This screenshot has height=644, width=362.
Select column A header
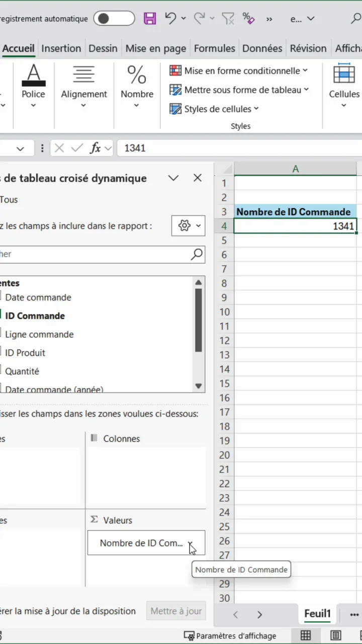[296, 169]
